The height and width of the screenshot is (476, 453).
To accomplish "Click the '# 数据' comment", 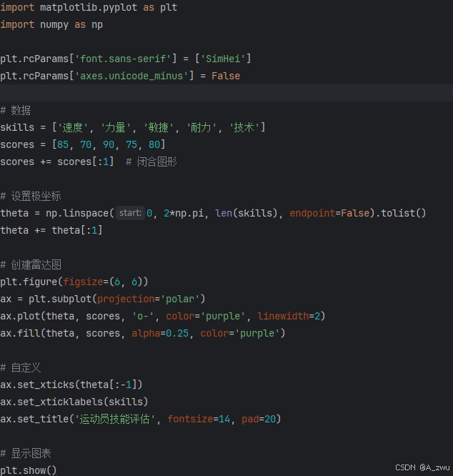I will pos(16,111).
